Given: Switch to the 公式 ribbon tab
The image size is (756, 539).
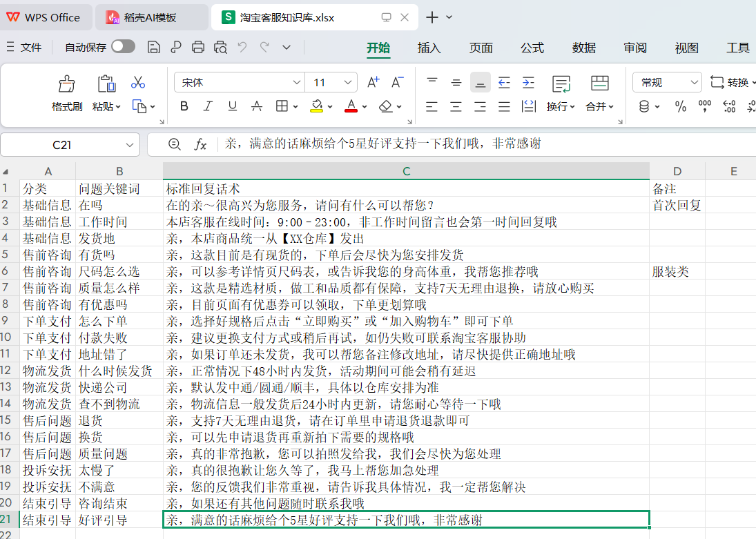Looking at the screenshot, I should click(532, 48).
